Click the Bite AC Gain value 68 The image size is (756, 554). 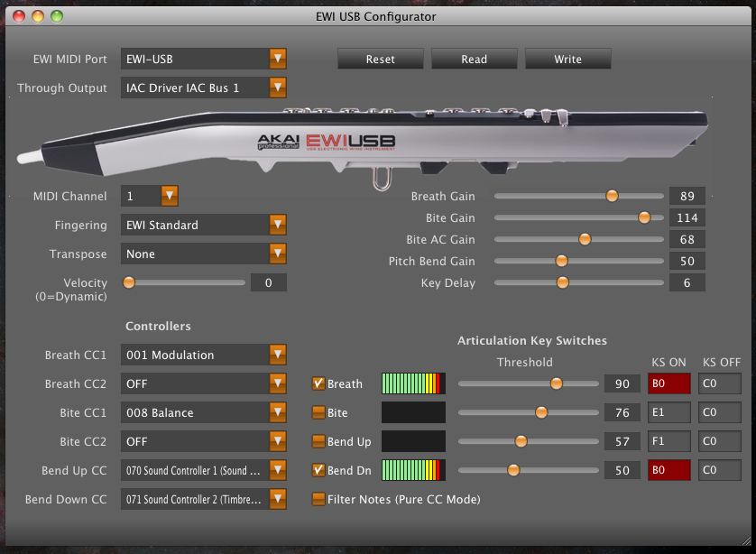[x=687, y=240]
